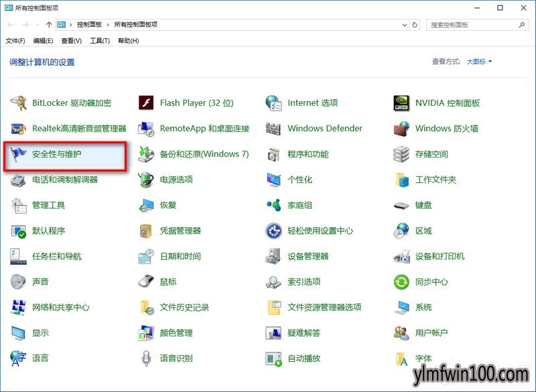Click the back navigation arrow

coord(11,25)
